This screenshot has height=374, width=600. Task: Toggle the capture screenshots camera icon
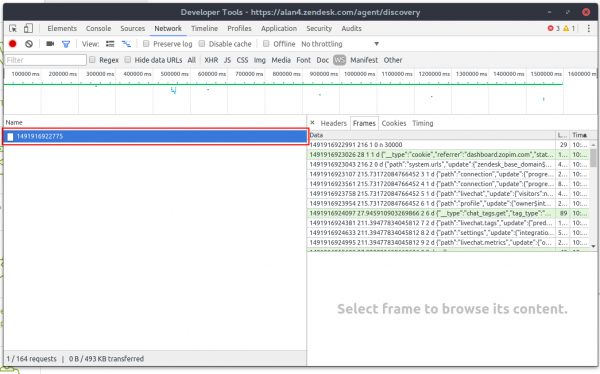coord(50,44)
